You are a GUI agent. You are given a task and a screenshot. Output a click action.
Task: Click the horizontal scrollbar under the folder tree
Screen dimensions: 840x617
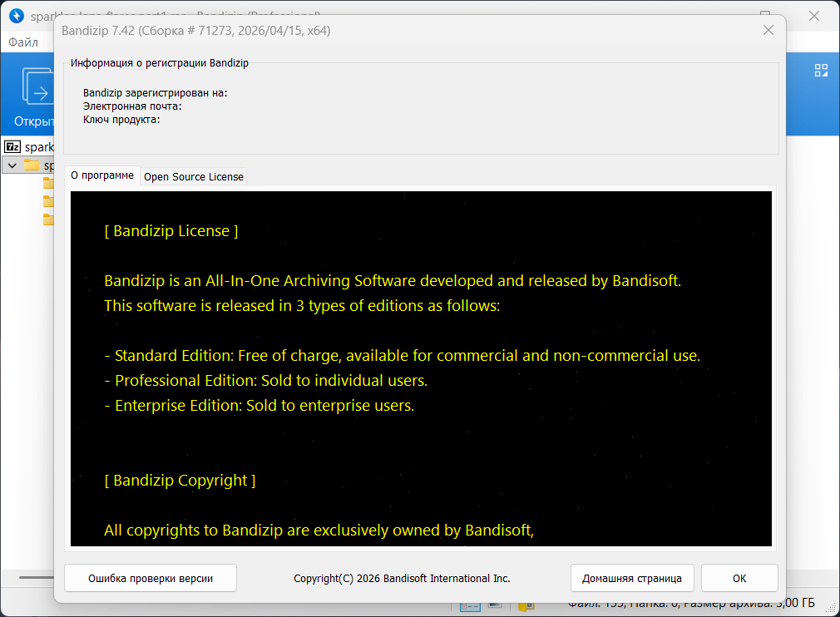click(37, 577)
